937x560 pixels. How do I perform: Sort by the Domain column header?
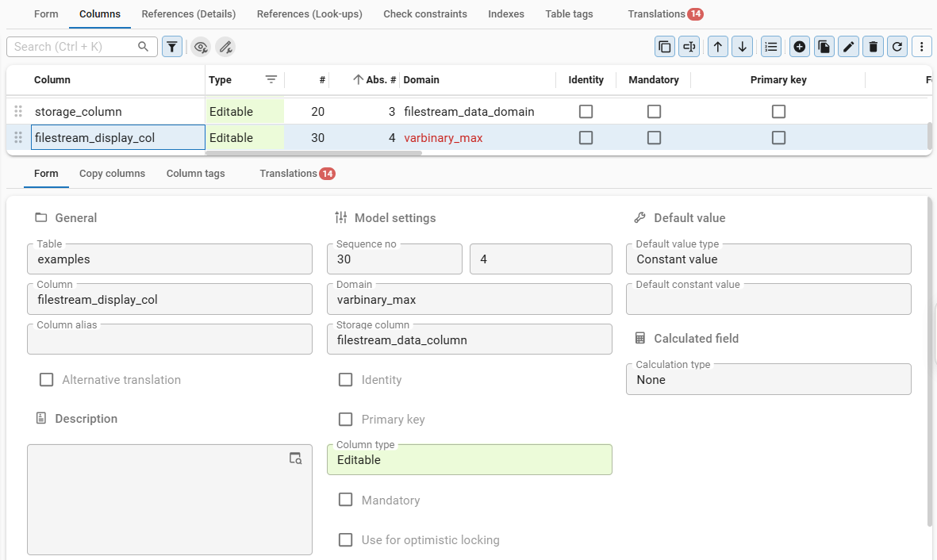click(421, 79)
